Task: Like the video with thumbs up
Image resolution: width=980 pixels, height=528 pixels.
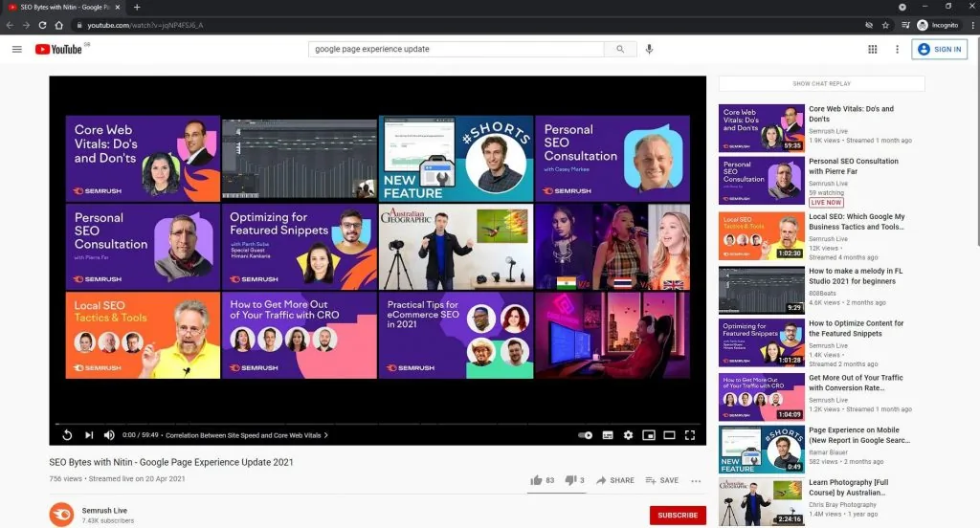Action: pos(542,480)
